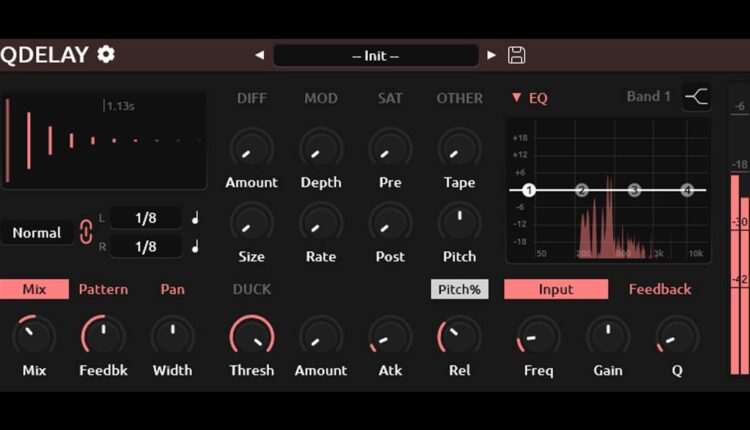Click the 1.13s time marker
The height and width of the screenshot is (430, 750).
pyautogui.click(x=120, y=106)
